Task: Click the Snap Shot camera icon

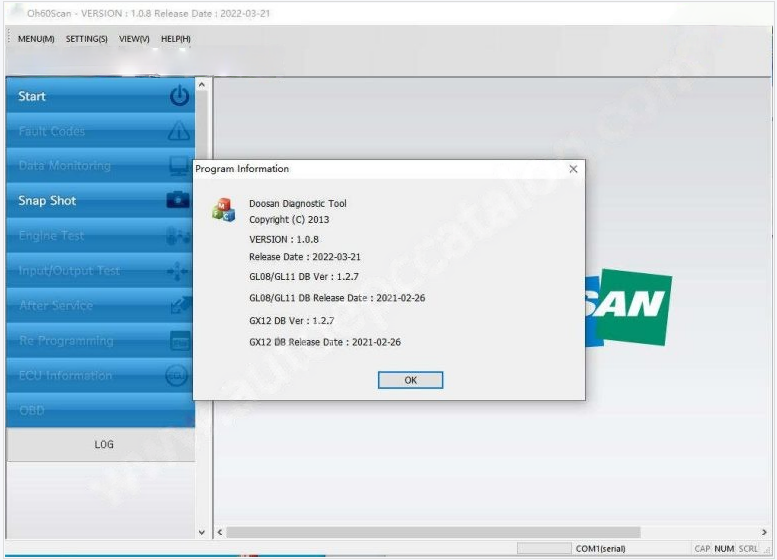Action: [x=178, y=201]
